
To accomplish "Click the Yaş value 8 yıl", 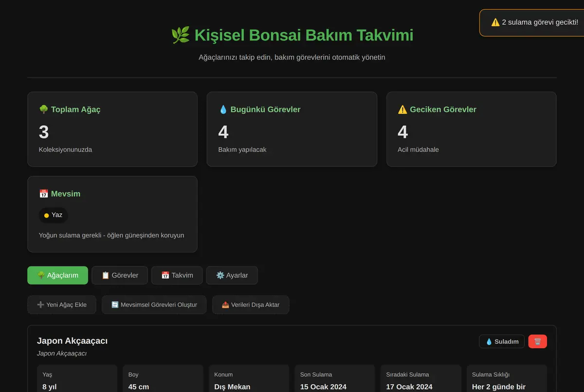I will [50, 387].
